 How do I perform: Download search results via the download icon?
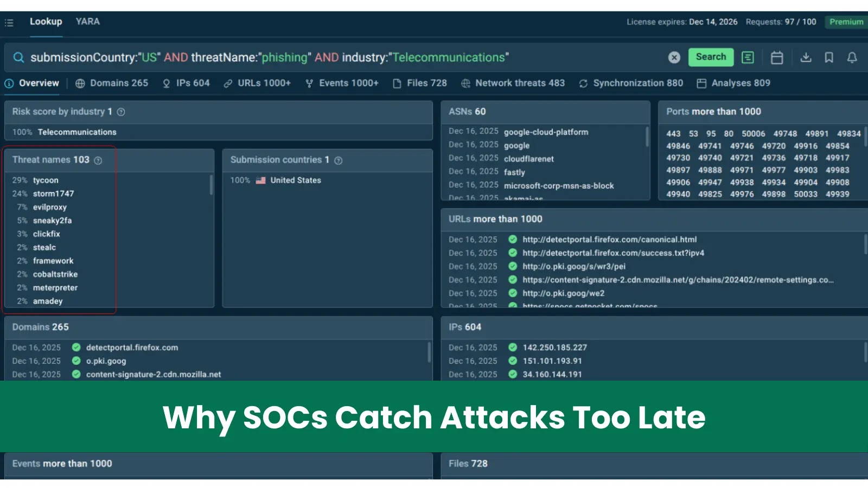(806, 57)
